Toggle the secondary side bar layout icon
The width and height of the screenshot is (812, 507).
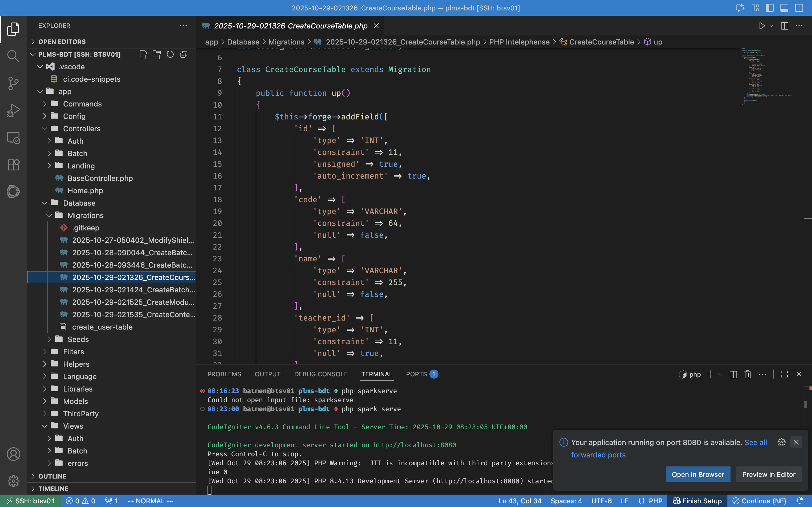[799, 8]
